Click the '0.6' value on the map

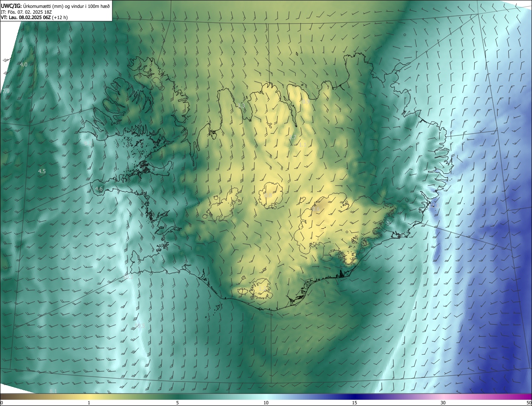[316, 210]
